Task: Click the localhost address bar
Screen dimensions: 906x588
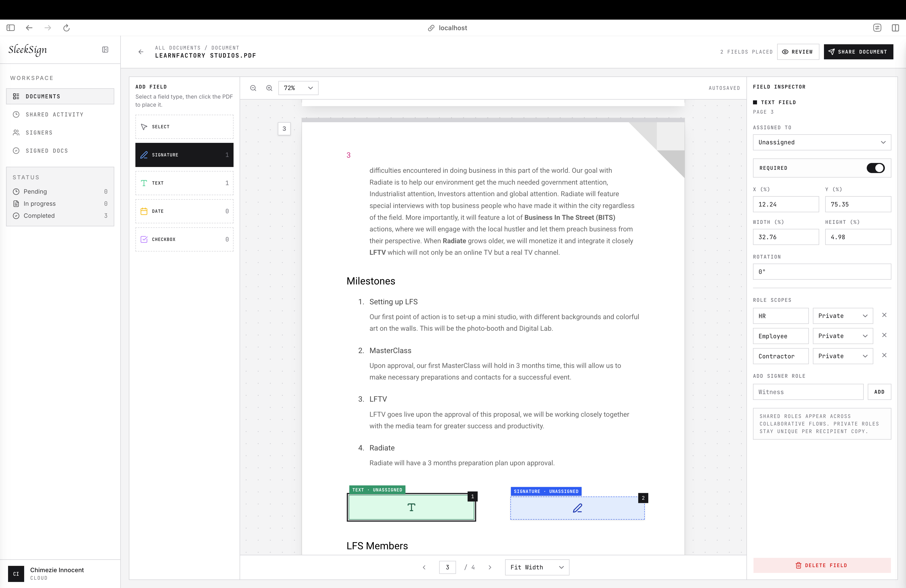Action: click(x=448, y=28)
